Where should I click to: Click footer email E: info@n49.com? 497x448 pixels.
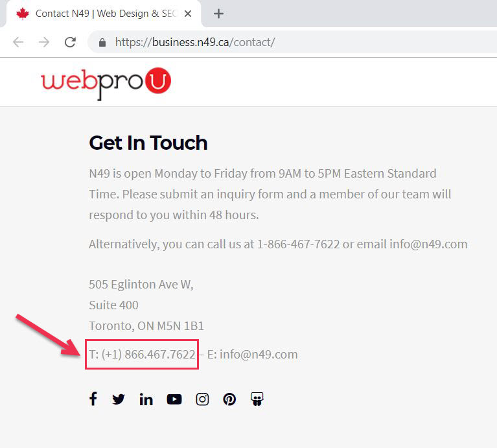click(x=252, y=354)
